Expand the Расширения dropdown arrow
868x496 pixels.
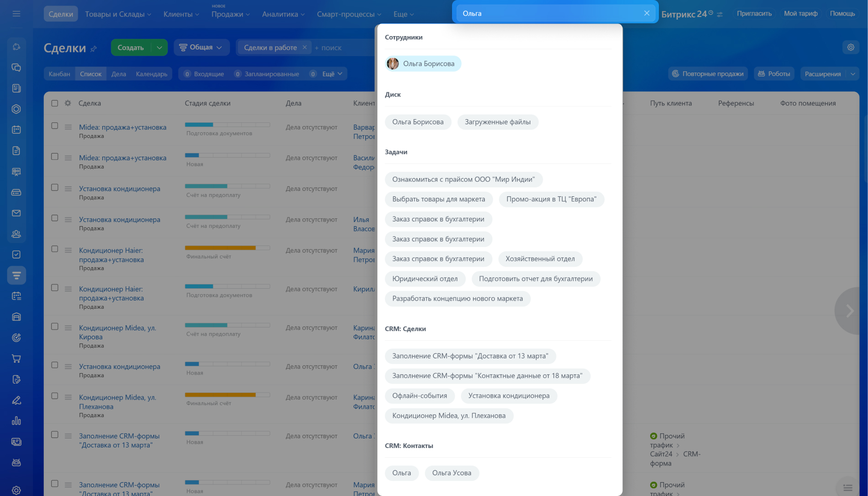(852, 74)
